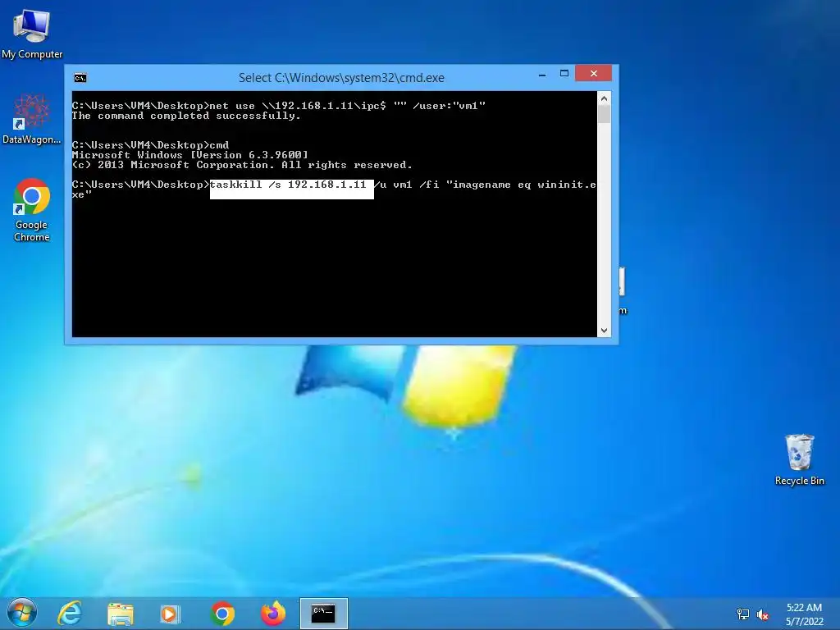Launch Firefox from the taskbar

pos(273,614)
